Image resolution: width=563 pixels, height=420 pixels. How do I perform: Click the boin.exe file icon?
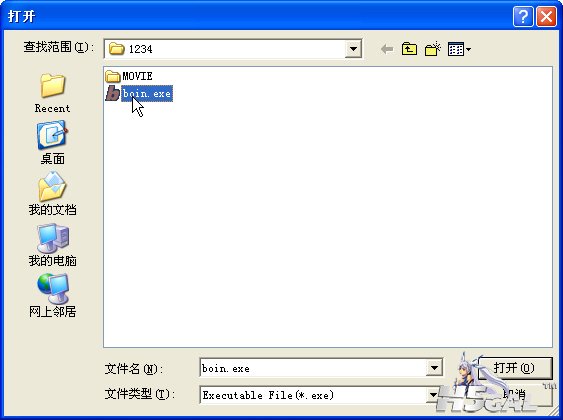(112, 94)
